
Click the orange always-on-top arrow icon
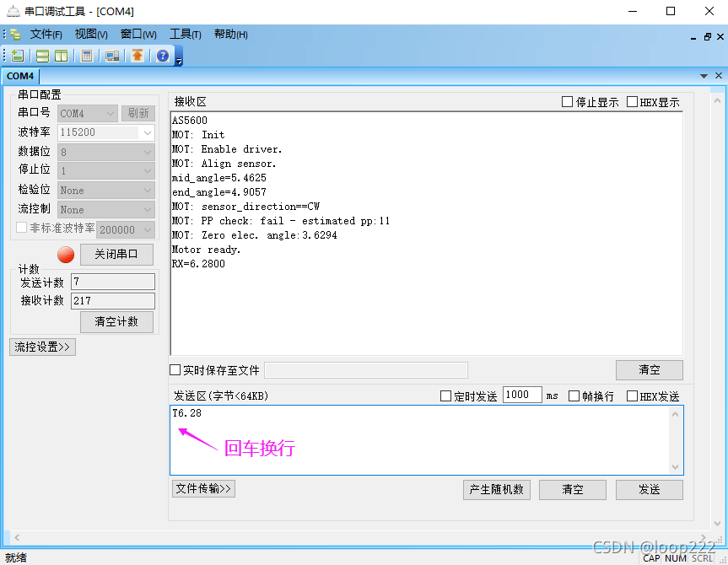pos(137,56)
